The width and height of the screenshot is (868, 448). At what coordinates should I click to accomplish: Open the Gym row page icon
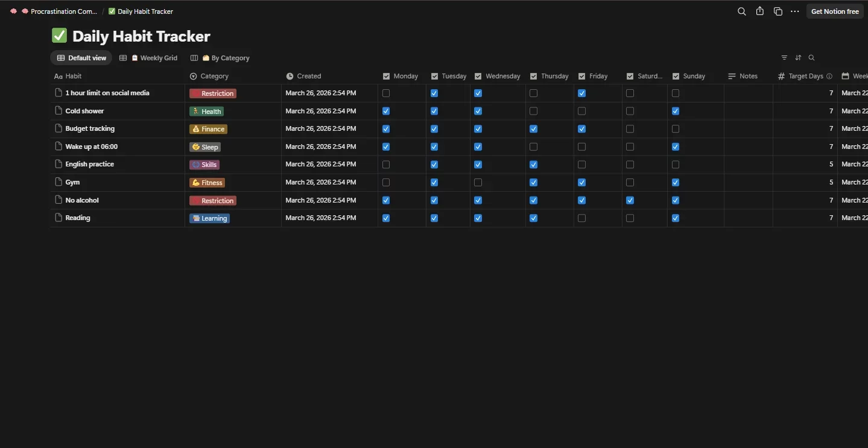point(59,182)
